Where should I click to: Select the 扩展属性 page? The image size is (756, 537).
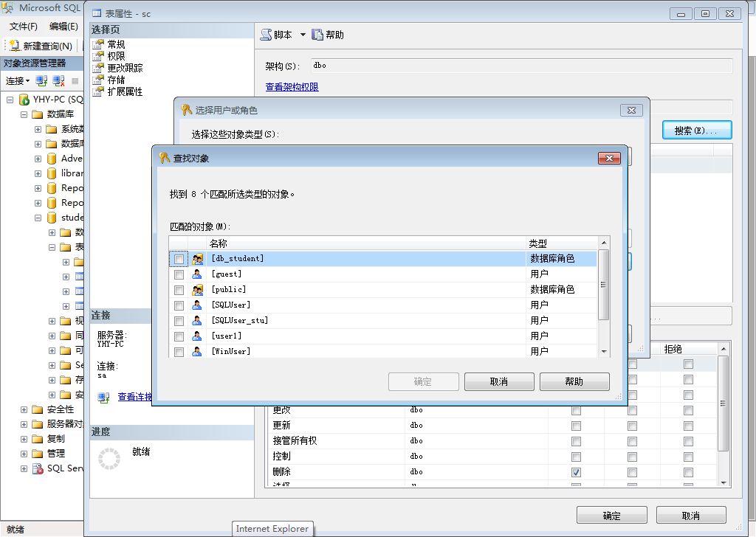pyautogui.click(x=125, y=91)
